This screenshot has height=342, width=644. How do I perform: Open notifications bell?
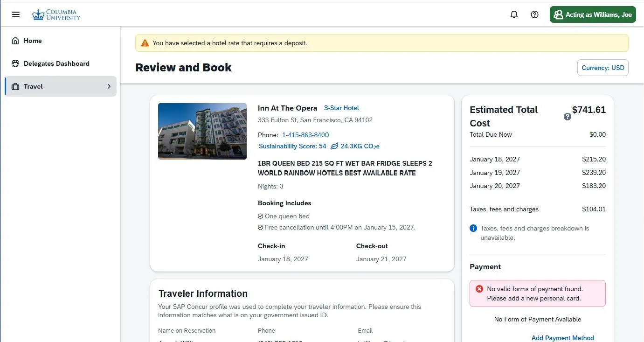click(514, 14)
